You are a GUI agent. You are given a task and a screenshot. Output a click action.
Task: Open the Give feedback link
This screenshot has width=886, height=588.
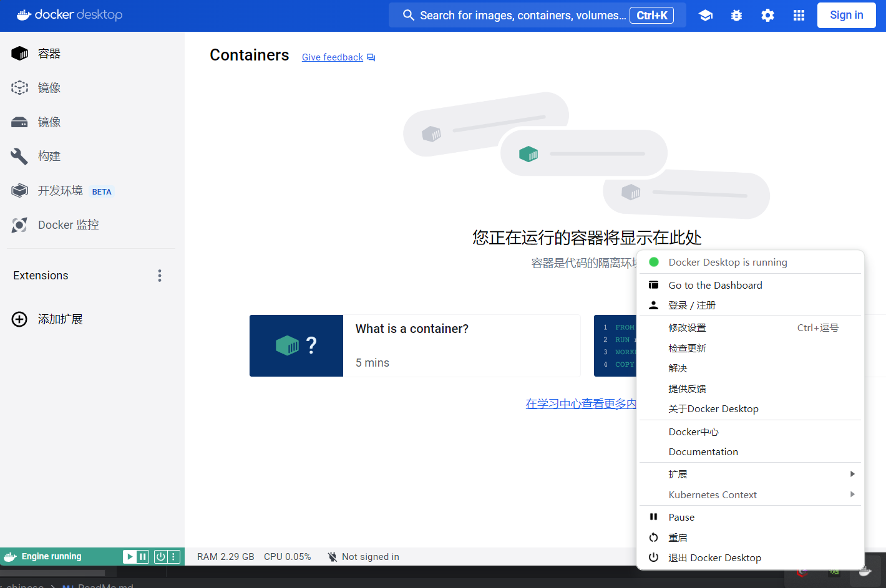click(333, 57)
